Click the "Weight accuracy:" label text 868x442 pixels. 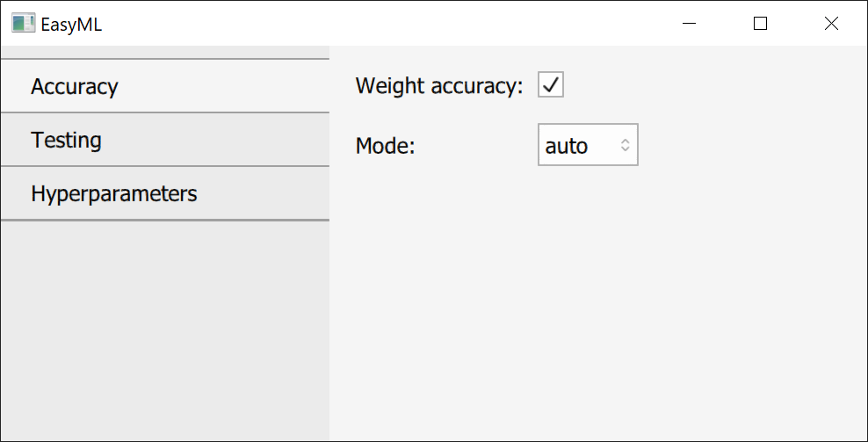[438, 86]
